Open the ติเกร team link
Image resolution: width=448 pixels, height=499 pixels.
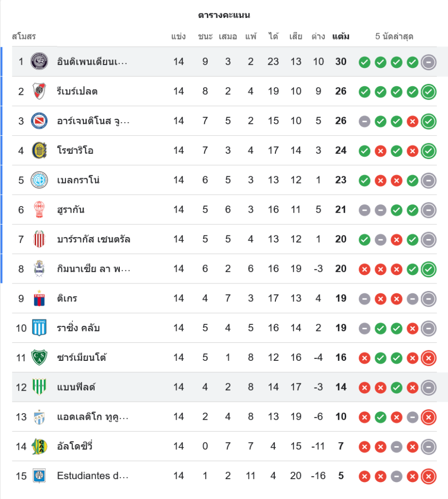coord(67,298)
